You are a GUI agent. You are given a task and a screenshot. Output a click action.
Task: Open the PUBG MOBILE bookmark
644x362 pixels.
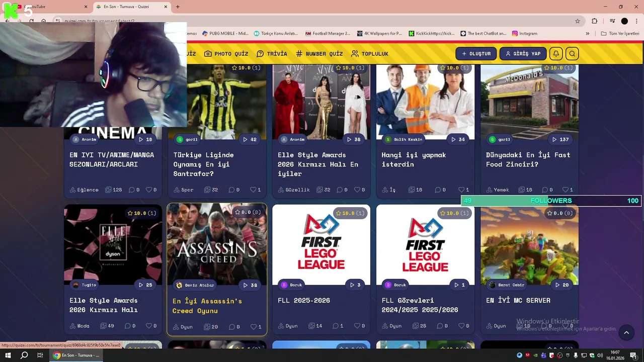click(225, 33)
